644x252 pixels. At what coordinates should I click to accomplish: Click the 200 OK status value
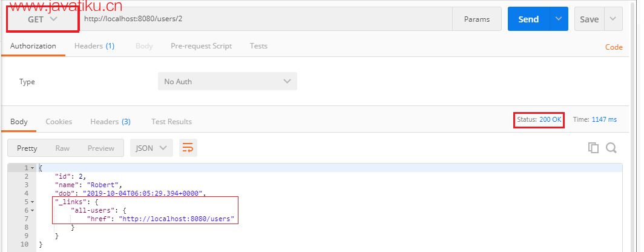coord(550,119)
